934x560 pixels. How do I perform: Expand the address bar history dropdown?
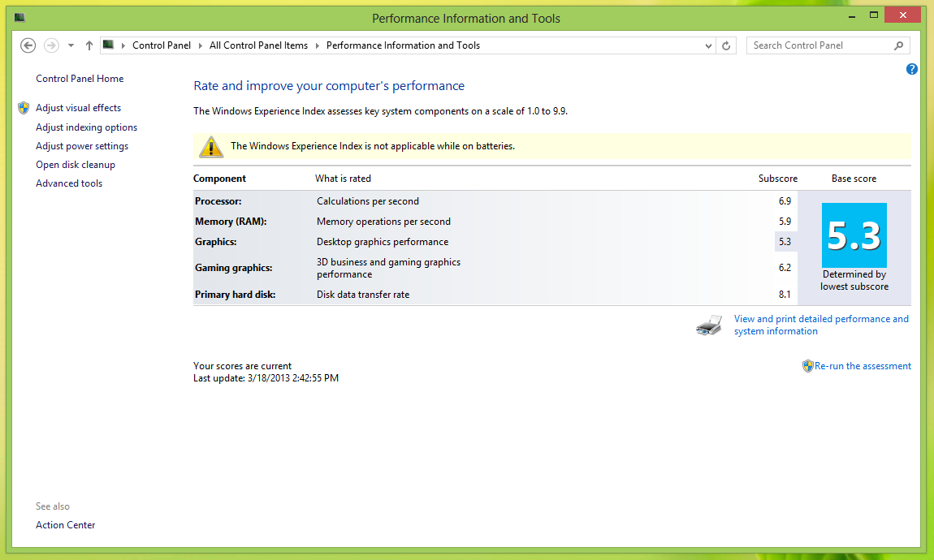click(x=709, y=45)
